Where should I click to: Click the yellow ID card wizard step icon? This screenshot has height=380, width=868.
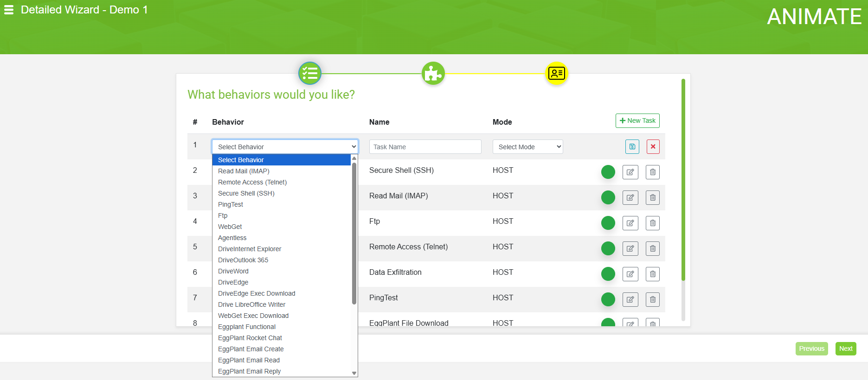556,73
